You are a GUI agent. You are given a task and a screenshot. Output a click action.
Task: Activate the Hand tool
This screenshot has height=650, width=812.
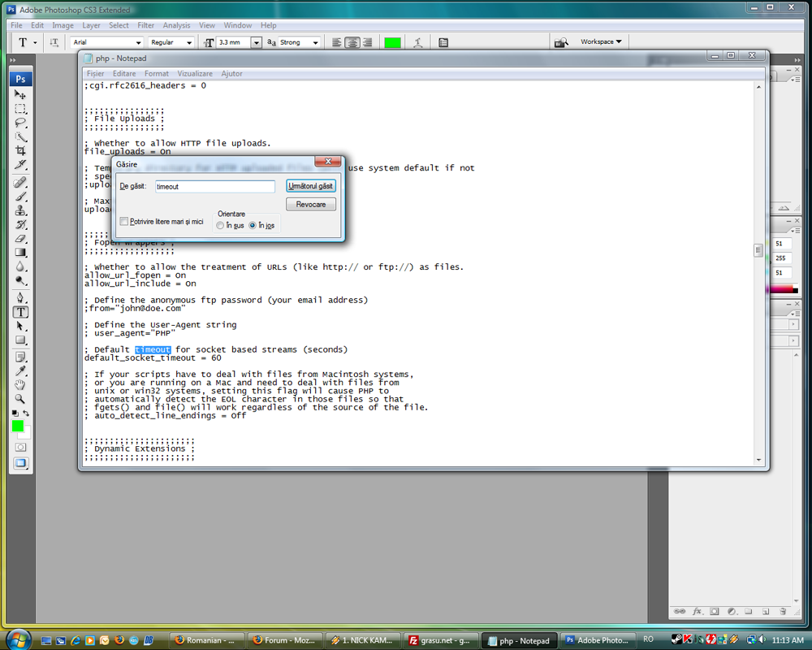pos(20,384)
